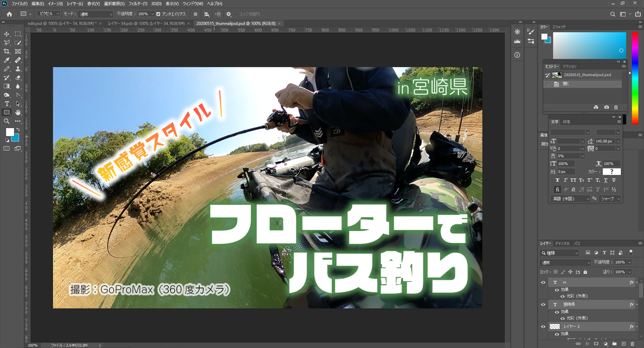This screenshot has width=644, height=348.
Task: Open the 英語 (米国) language dropdown
Action: (571, 198)
